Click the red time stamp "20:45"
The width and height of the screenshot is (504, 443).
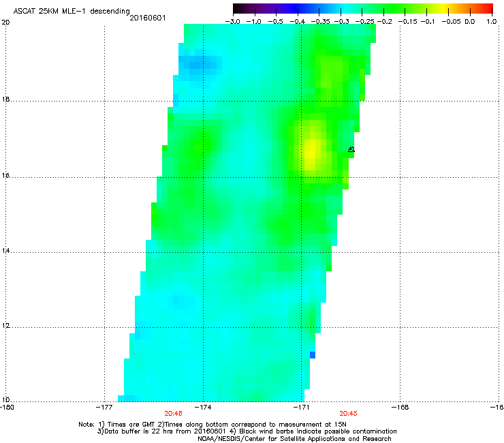(x=349, y=414)
